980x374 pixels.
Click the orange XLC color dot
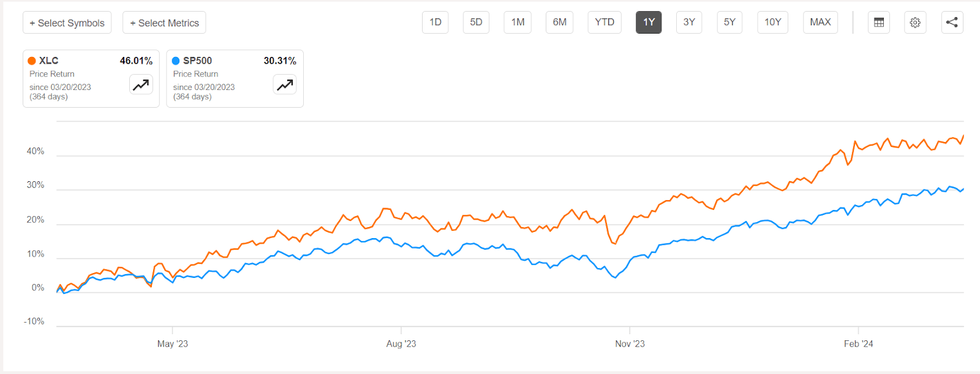(x=32, y=61)
